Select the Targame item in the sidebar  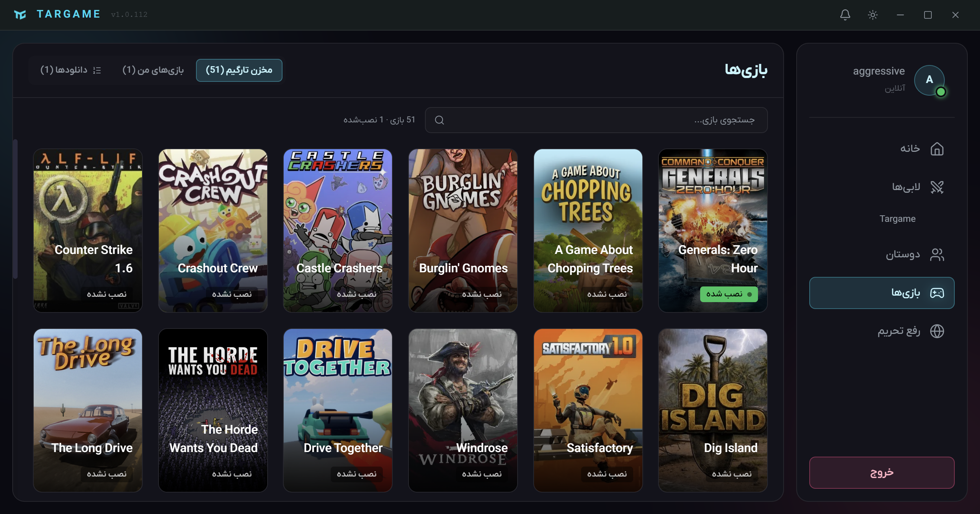[897, 219]
